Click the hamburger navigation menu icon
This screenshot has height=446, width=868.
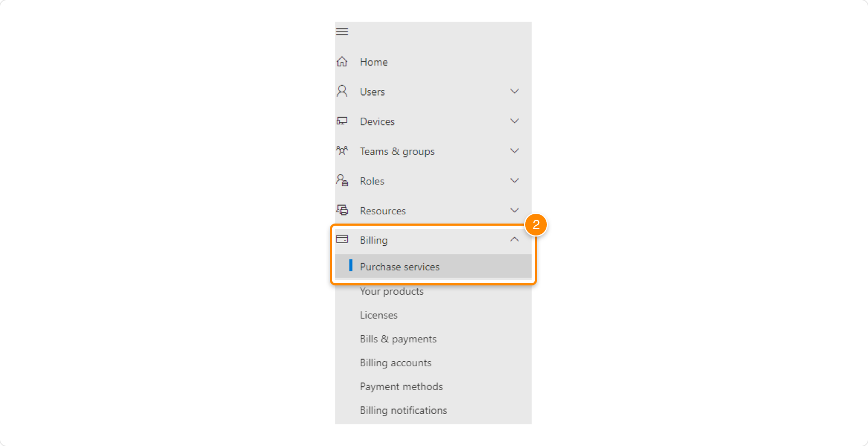point(342,31)
